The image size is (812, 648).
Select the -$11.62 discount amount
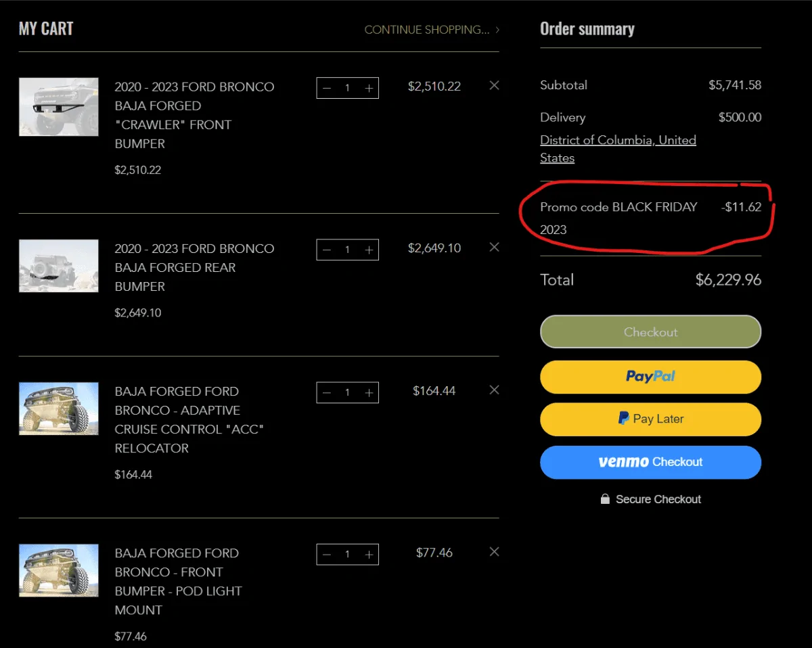pyautogui.click(x=741, y=207)
